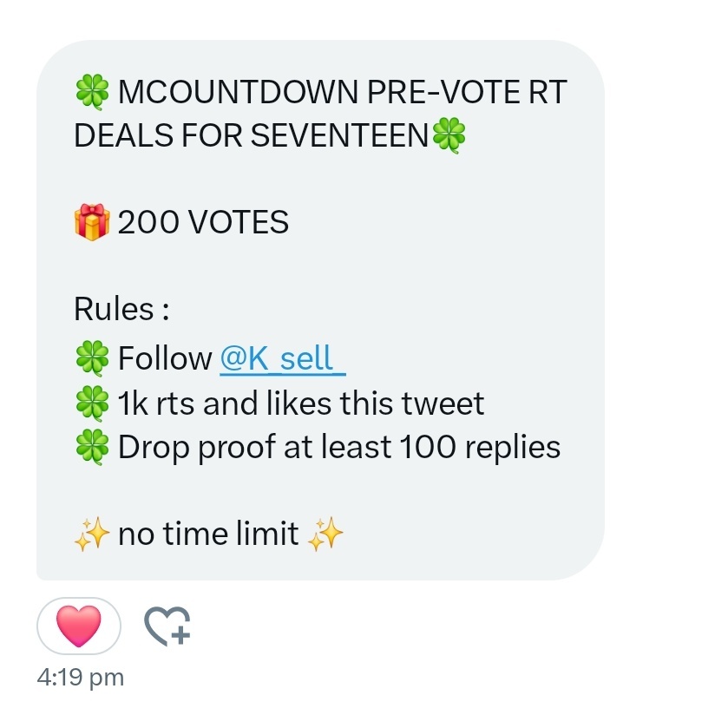This screenshot has height=728, width=728.
Task: Click the 4:19 pm timestamp
Action: tap(81, 677)
